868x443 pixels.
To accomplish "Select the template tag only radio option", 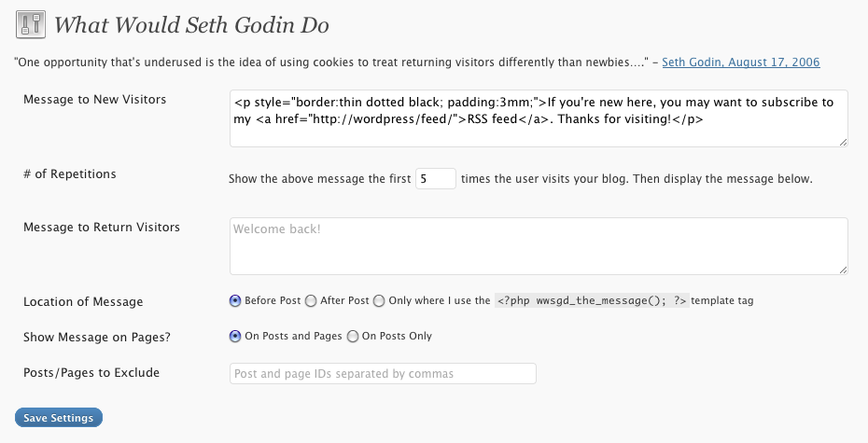I will (x=379, y=301).
